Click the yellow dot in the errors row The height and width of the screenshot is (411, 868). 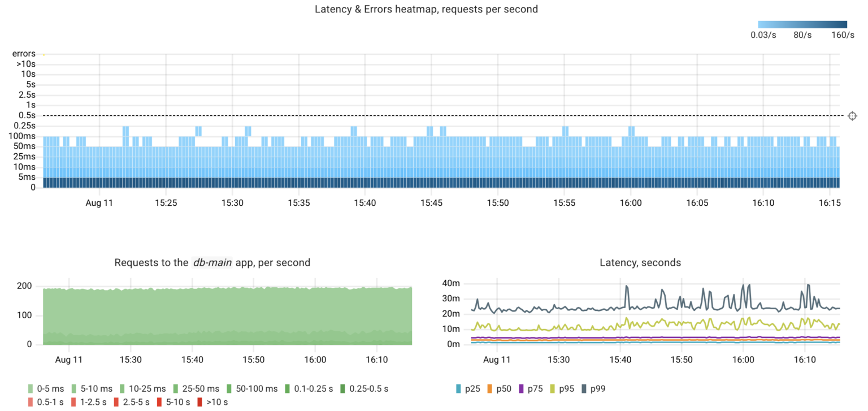tap(44, 55)
